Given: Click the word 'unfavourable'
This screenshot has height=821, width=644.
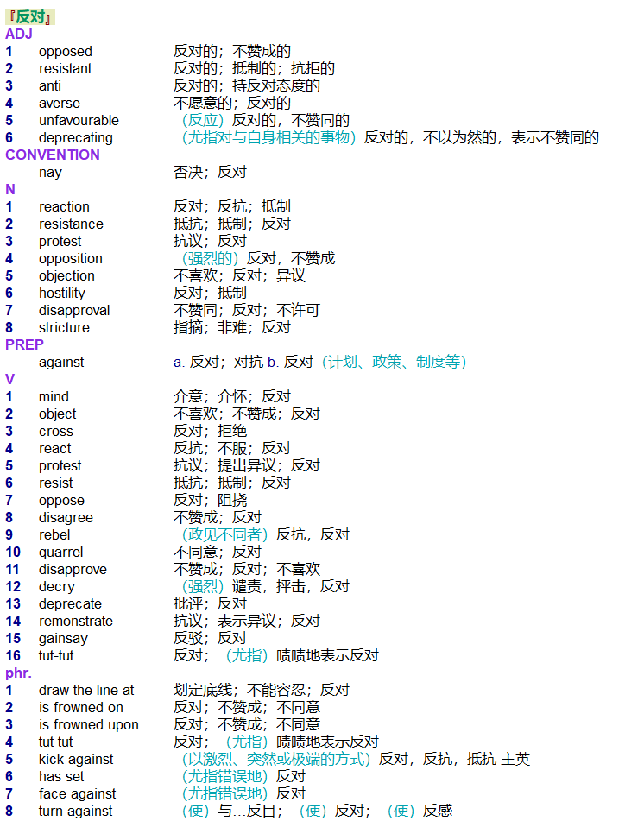Looking at the screenshot, I should [x=79, y=120].
